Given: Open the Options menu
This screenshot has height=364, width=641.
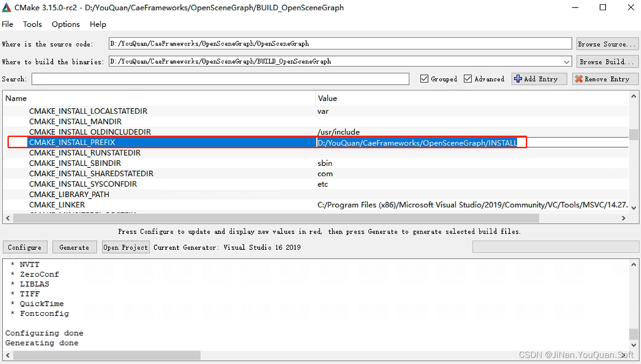Looking at the screenshot, I should click(66, 24).
